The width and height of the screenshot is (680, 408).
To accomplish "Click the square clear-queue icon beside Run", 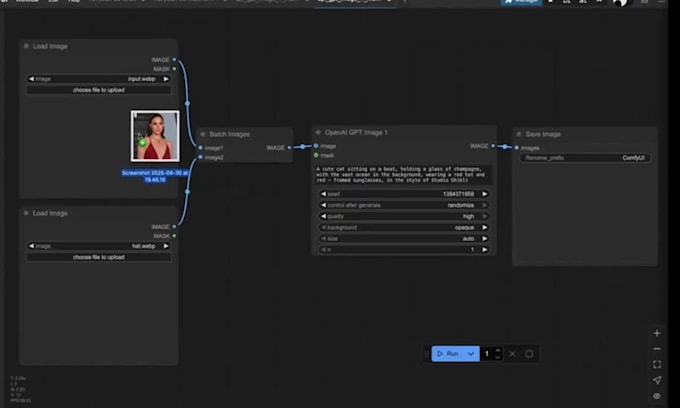I will [x=529, y=354].
